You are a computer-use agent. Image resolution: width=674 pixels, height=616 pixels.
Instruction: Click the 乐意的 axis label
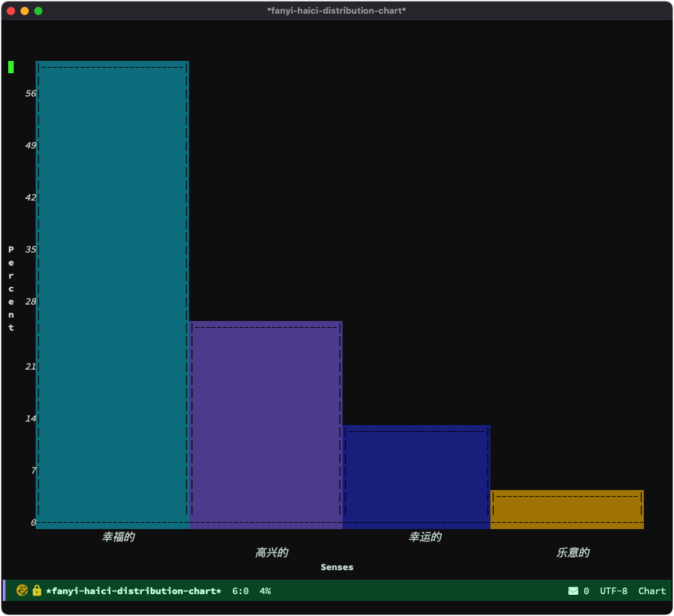pos(573,552)
